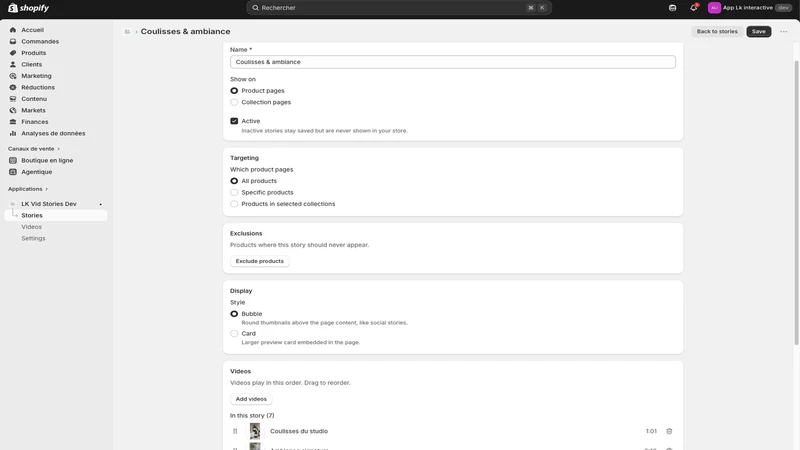Click the Commandes icon in sidebar
The width and height of the screenshot is (800, 450).
pyautogui.click(x=13, y=41)
